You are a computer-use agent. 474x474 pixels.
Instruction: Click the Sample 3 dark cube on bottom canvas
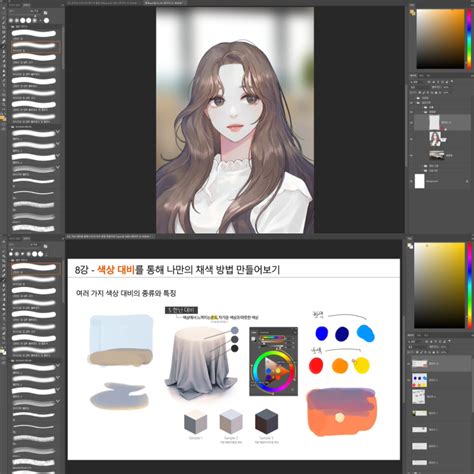click(266, 421)
